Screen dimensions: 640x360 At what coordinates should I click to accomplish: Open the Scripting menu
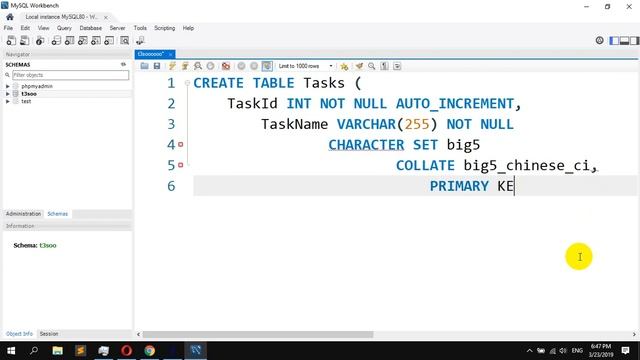coord(164,28)
